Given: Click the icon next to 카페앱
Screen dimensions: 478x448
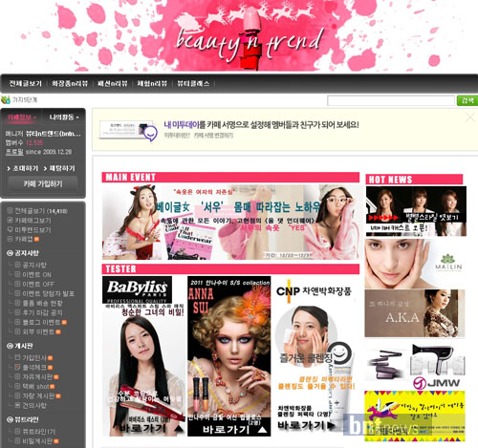Looking at the screenshot, I should (10, 239).
